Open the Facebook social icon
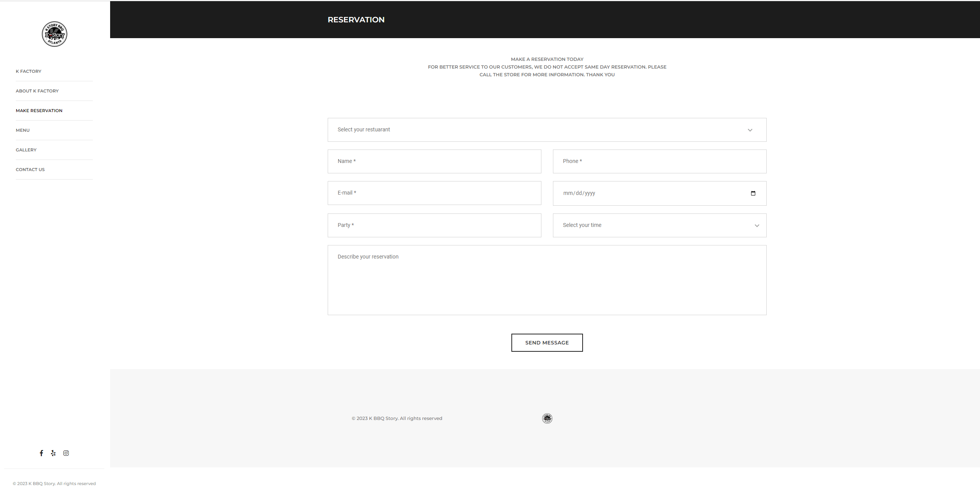Image resolution: width=980 pixels, height=492 pixels. 41,453
